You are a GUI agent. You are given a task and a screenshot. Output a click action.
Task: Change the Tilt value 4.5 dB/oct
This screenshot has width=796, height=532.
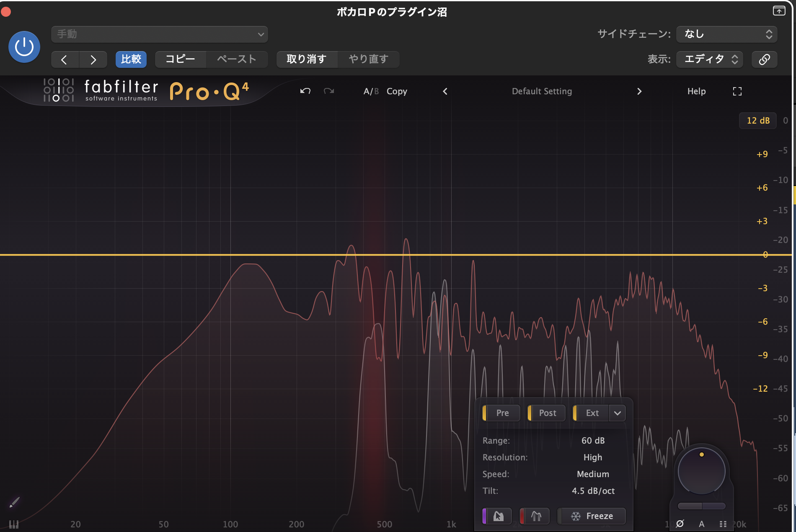point(593,491)
